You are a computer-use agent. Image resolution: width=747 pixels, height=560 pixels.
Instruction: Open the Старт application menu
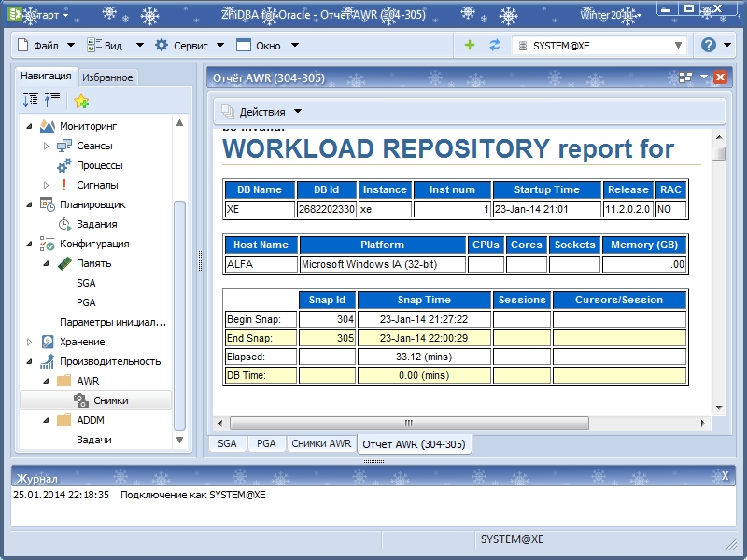[39, 15]
